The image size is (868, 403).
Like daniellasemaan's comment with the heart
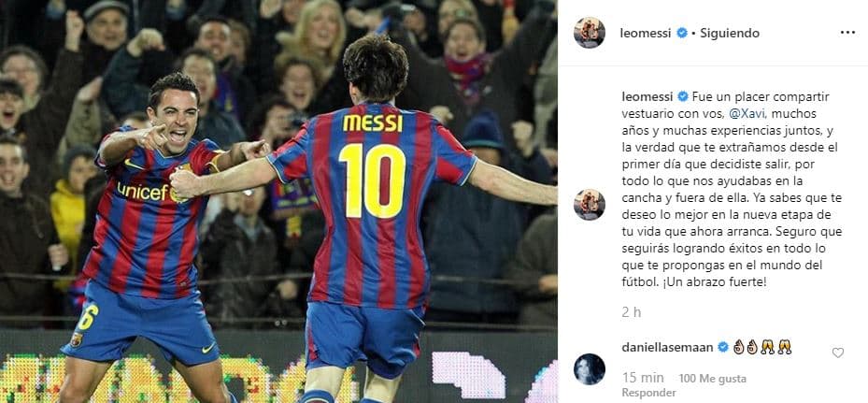[838, 353]
